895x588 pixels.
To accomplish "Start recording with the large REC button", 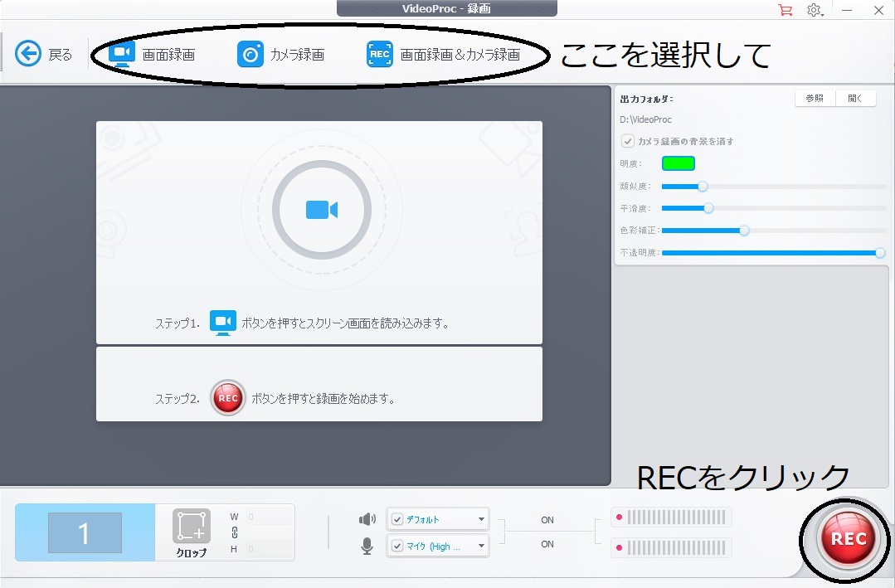I will point(848,538).
